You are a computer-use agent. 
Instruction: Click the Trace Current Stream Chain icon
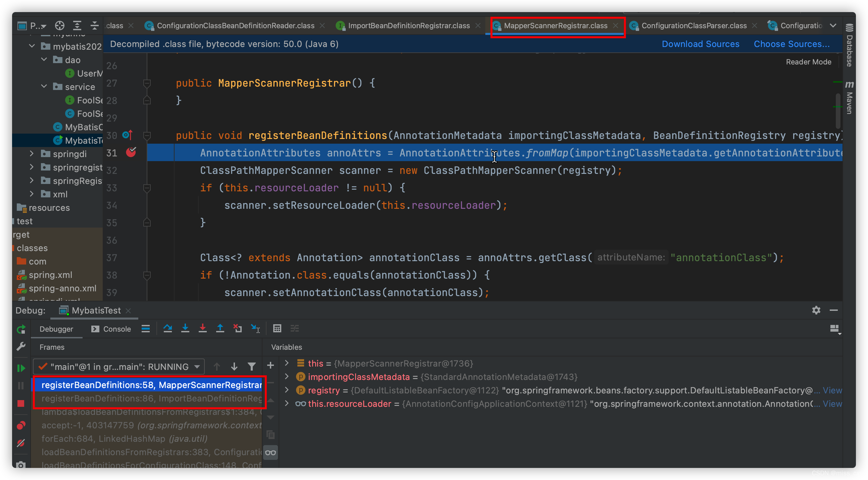click(294, 328)
